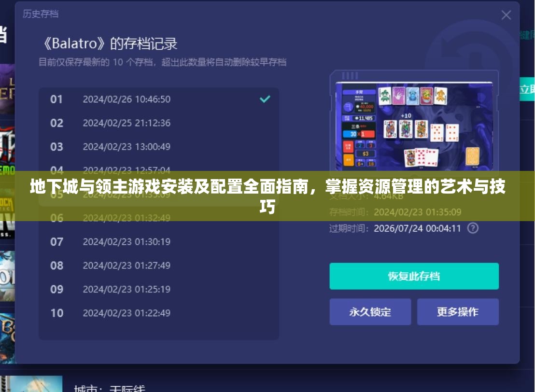Click the 恢复此存档 restore button
Image resolution: width=535 pixels, height=392 pixels.
(414, 276)
